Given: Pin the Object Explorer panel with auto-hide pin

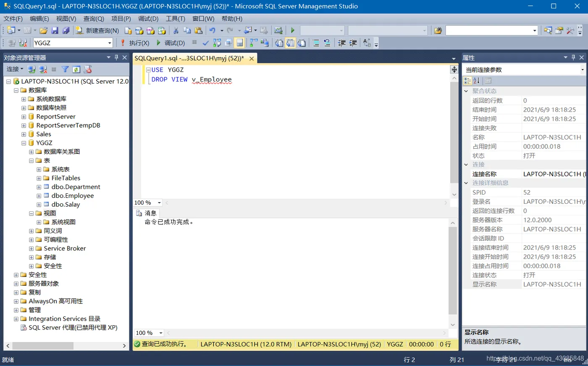Looking at the screenshot, I should (x=116, y=58).
